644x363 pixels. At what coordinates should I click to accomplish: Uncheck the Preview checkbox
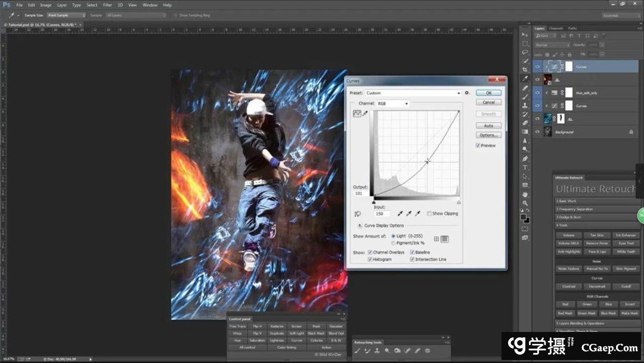(478, 145)
